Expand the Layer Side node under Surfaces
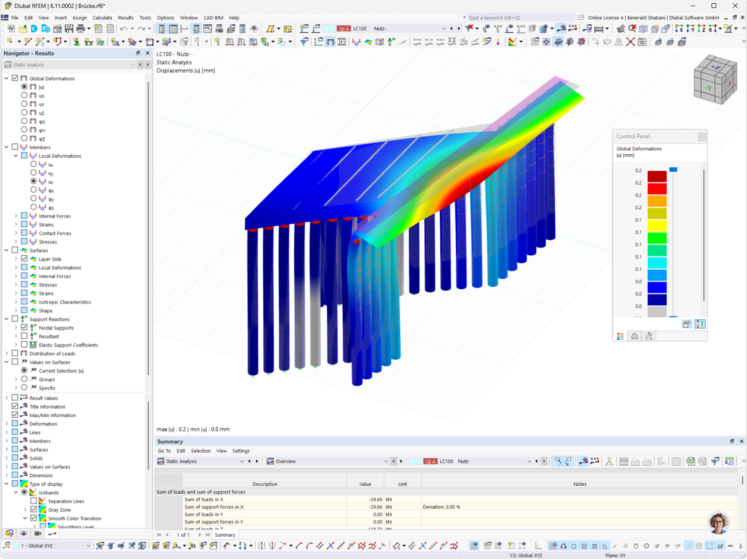The width and height of the screenshot is (747, 560). pyautogui.click(x=16, y=259)
